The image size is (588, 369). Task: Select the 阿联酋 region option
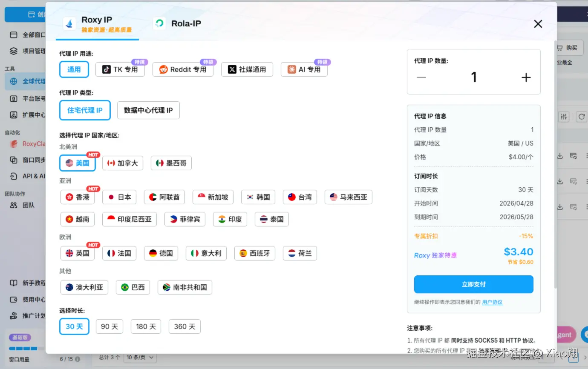[x=164, y=197]
